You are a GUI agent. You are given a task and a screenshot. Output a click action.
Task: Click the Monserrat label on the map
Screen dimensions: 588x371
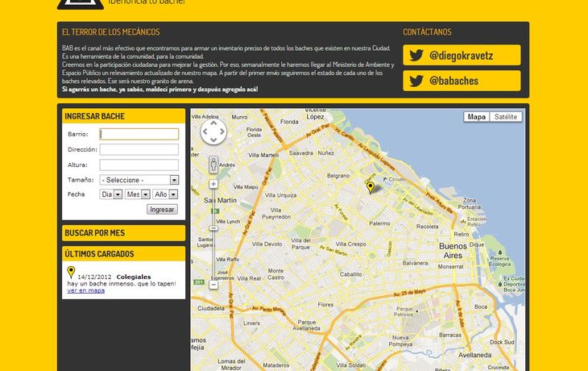(451, 267)
